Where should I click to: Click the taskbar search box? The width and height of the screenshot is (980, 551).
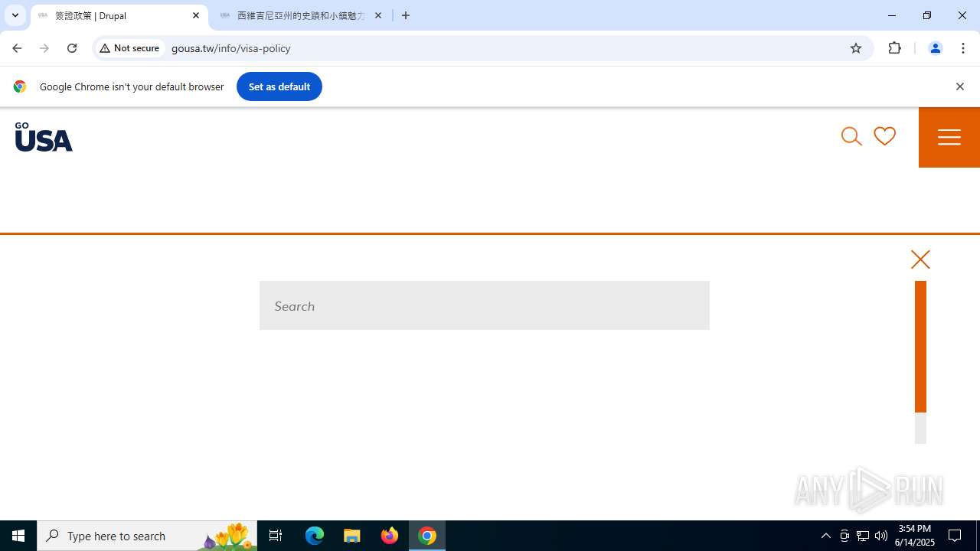(x=147, y=536)
